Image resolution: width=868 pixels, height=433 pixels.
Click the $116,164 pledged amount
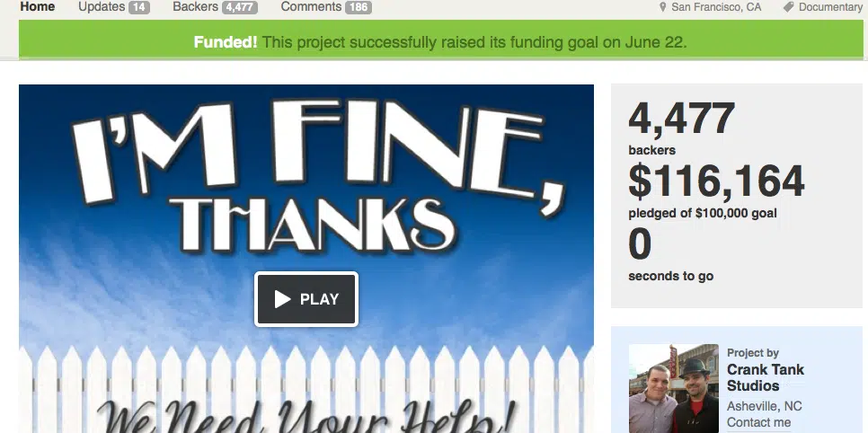point(716,181)
